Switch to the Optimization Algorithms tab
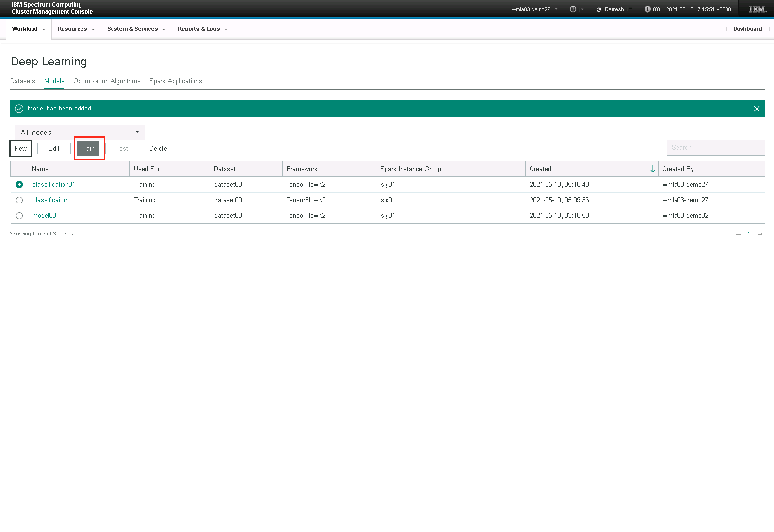This screenshot has width=774, height=532. click(x=107, y=81)
